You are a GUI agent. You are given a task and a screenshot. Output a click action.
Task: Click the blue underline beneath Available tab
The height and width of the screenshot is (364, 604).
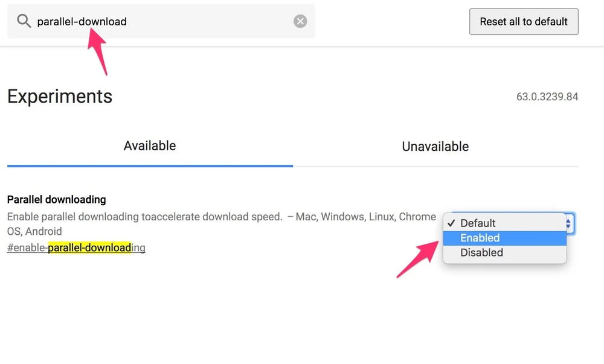[x=150, y=165]
